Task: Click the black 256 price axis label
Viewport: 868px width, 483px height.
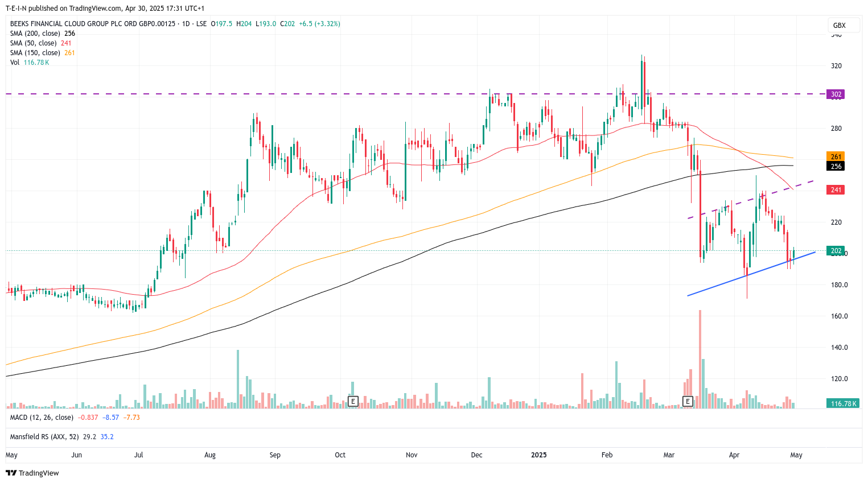Action: (x=836, y=167)
